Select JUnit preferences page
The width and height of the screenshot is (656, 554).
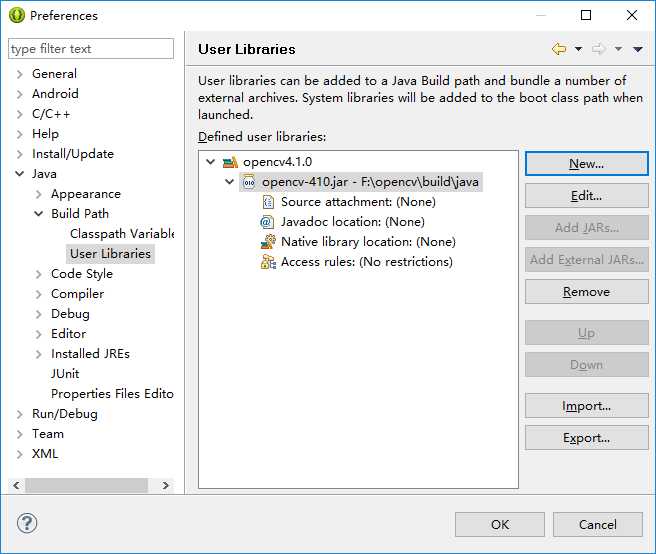(x=65, y=374)
